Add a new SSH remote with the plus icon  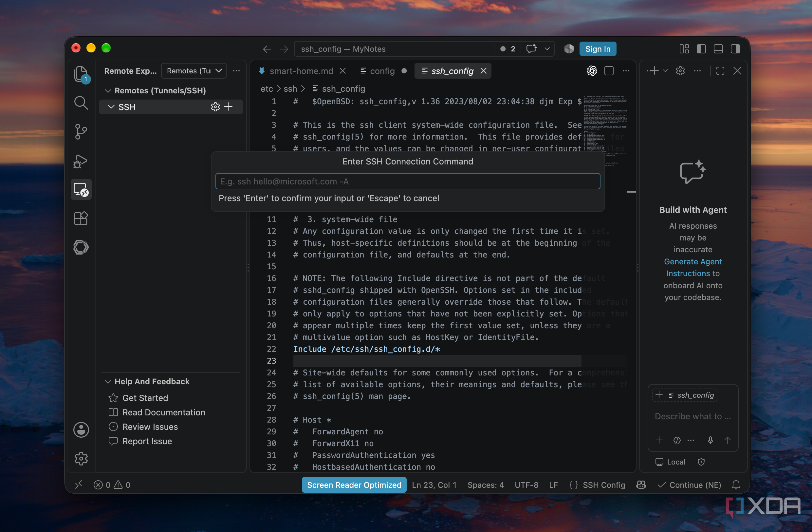tap(228, 107)
